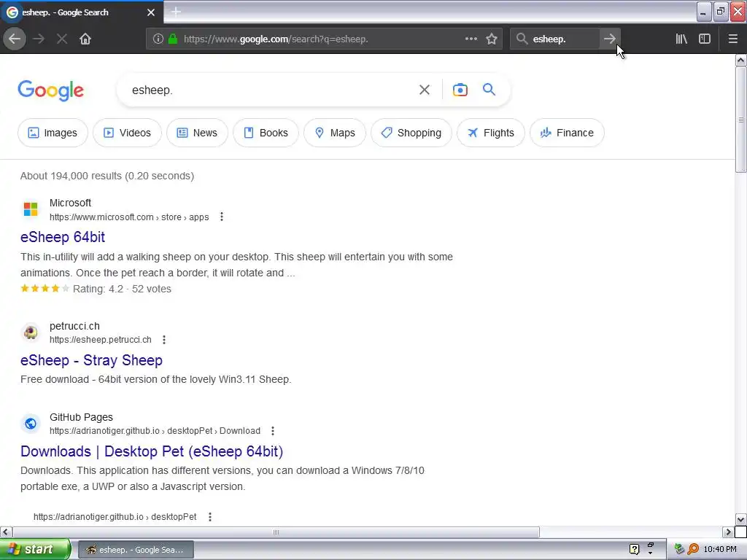Click Rating: 4.2 · 52 votes text
Viewport: 747px width, 560px height.
pos(122,289)
